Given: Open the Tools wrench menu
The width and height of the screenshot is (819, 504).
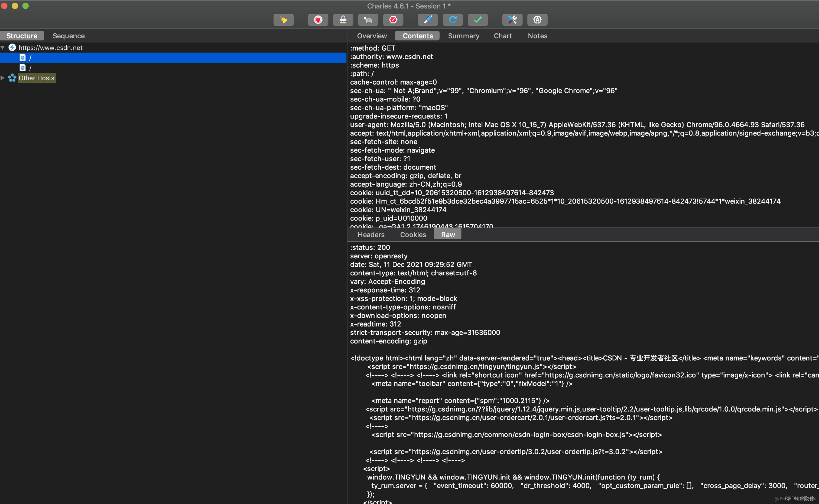Looking at the screenshot, I should point(512,20).
